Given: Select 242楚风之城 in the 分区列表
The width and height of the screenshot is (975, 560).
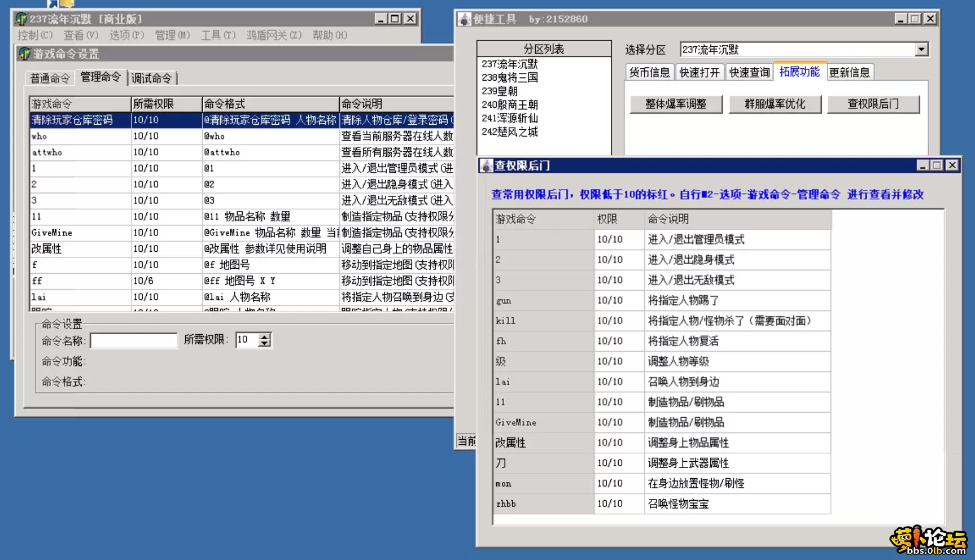Looking at the screenshot, I should tap(509, 132).
